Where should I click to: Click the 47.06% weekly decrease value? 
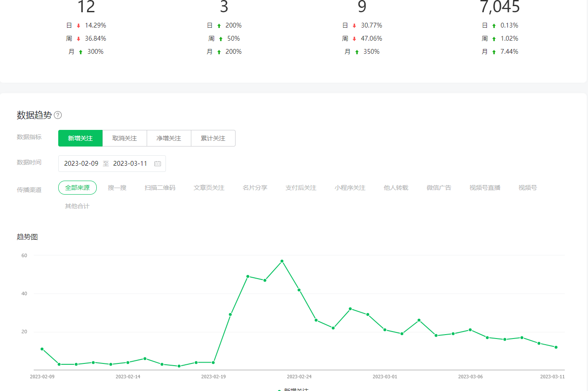click(x=372, y=38)
